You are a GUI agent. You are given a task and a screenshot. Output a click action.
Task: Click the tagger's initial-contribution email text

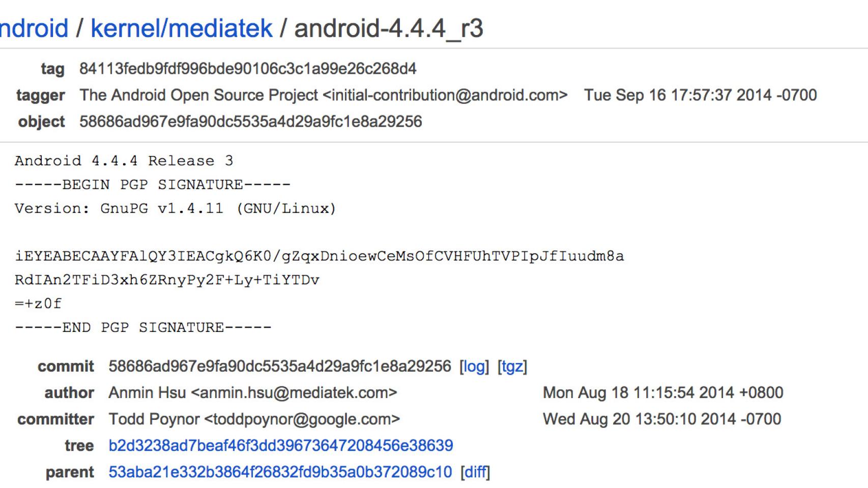click(445, 95)
